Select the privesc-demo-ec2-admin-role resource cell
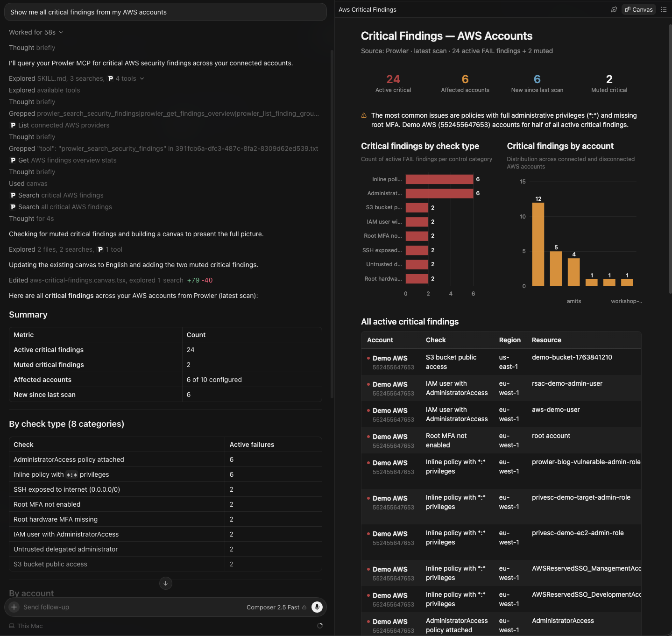672x636 pixels. pos(578,533)
